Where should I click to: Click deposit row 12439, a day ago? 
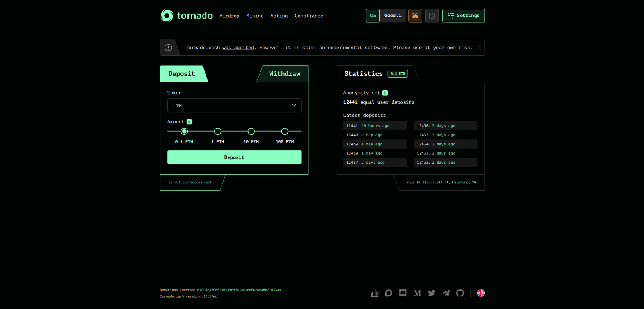375,144
